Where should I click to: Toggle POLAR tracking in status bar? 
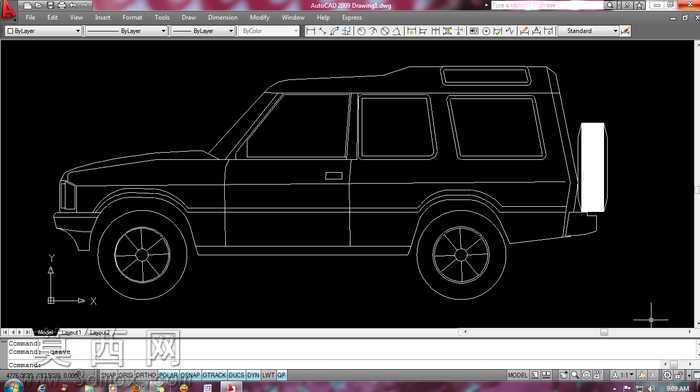click(168, 375)
